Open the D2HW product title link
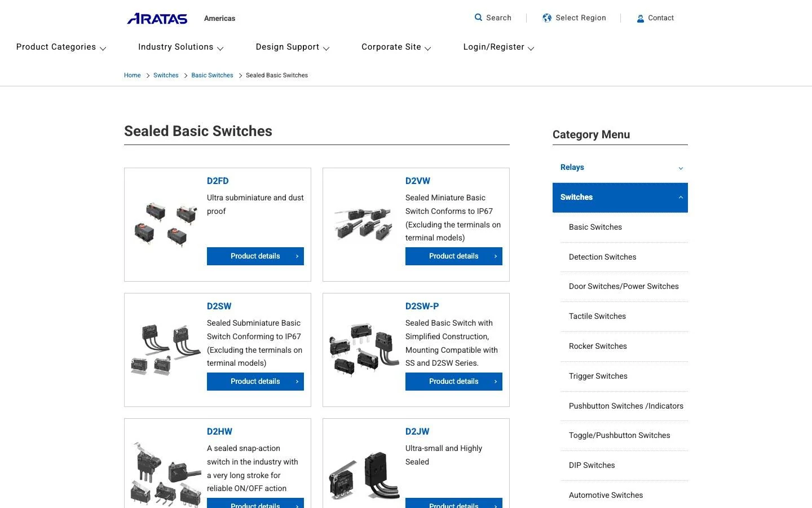Viewport: 812px width, 508px height. pos(219,432)
